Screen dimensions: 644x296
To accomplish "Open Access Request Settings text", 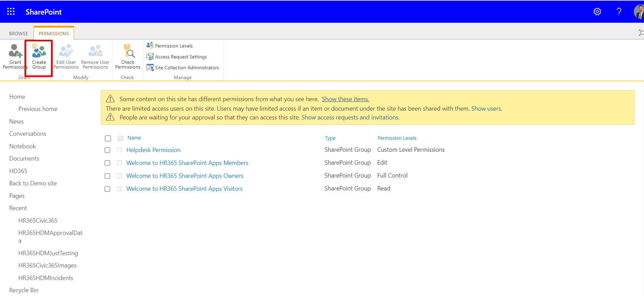I will click(181, 57).
